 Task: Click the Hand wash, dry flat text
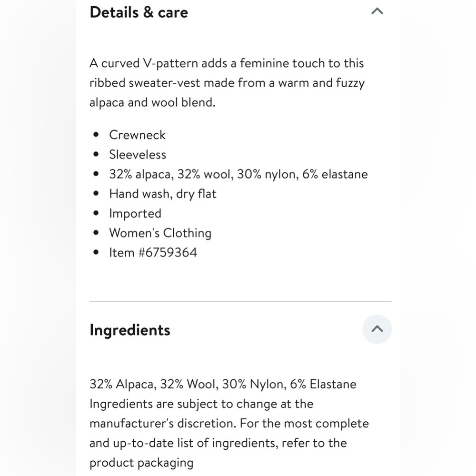tap(163, 194)
